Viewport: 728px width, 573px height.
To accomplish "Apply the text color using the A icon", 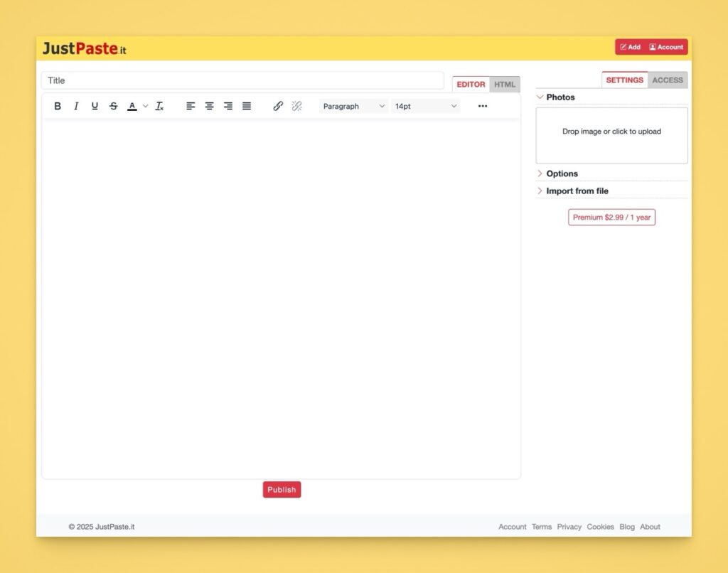I will [x=132, y=106].
